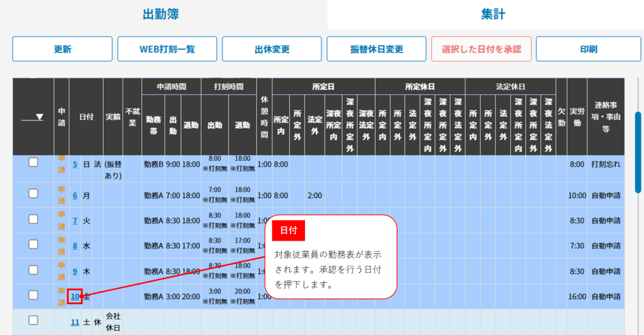The width and height of the screenshot is (644, 335).
Task: Select the checkbox on day 10 Friday row
Action: tap(33, 295)
